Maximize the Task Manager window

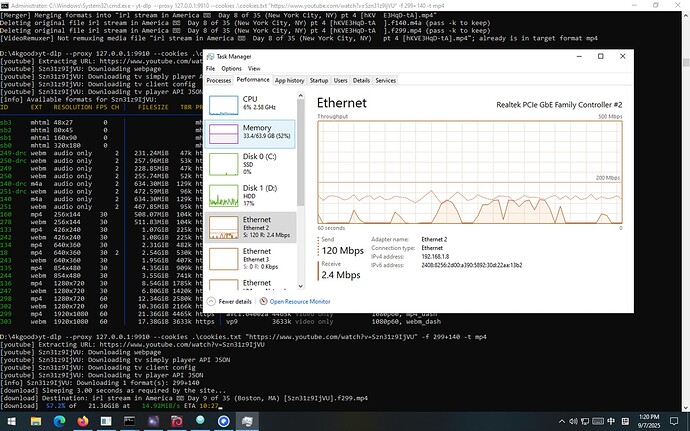tap(601, 56)
